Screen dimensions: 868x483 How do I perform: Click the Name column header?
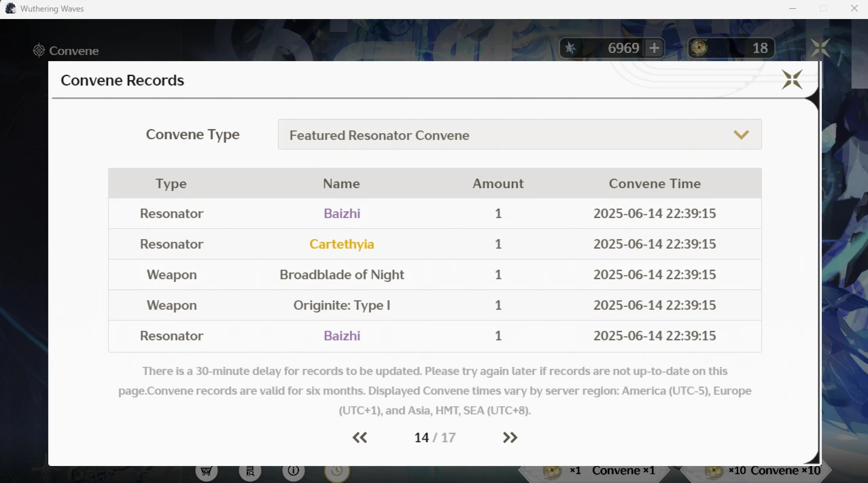(x=341, y=183)
